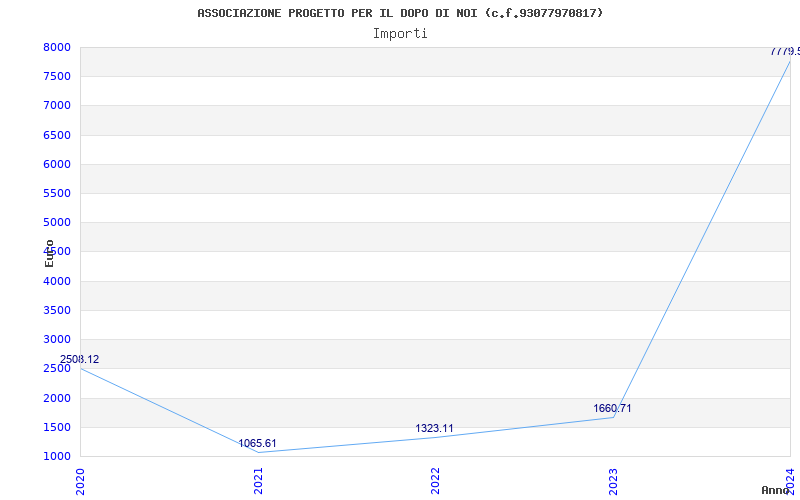Click the 2500 y-axis value
The image size is (800, 500).
point(57,368)
